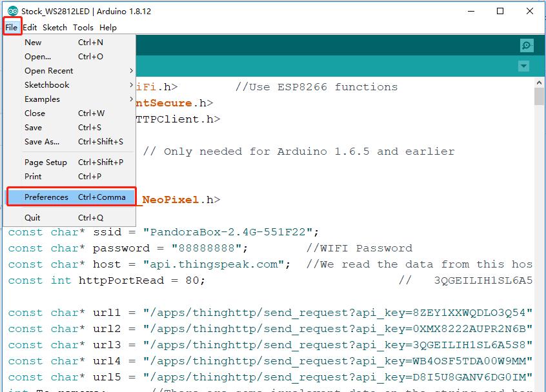
Task: Choose New in the File menu
Action: tap(33, 43)
